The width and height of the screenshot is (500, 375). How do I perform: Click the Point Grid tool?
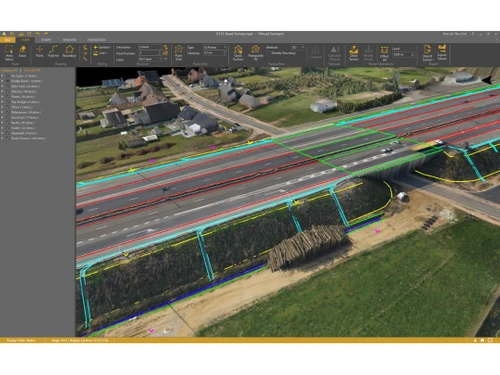(179, 53)
